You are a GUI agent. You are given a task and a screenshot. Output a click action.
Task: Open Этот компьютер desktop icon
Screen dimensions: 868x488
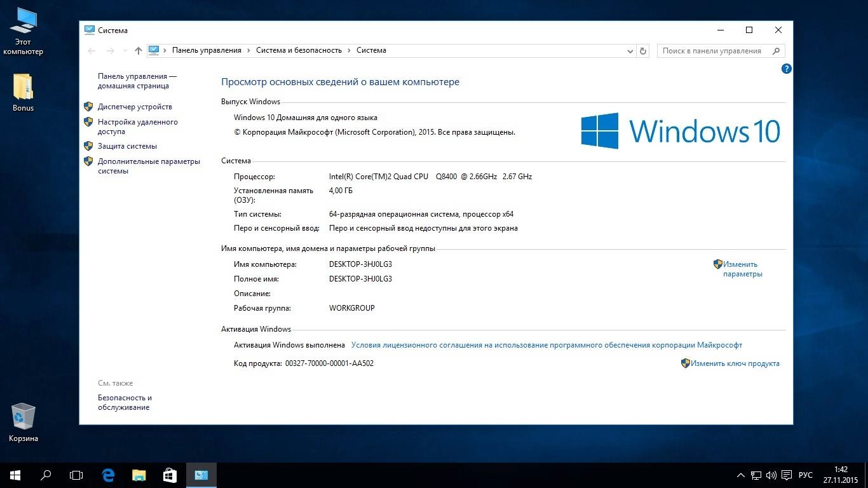pos(23,31)
